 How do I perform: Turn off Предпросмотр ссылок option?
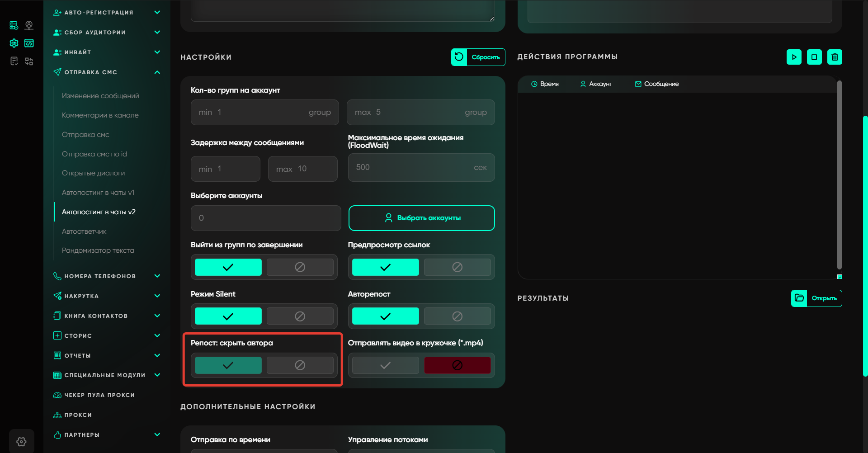(x=457, y=267)
